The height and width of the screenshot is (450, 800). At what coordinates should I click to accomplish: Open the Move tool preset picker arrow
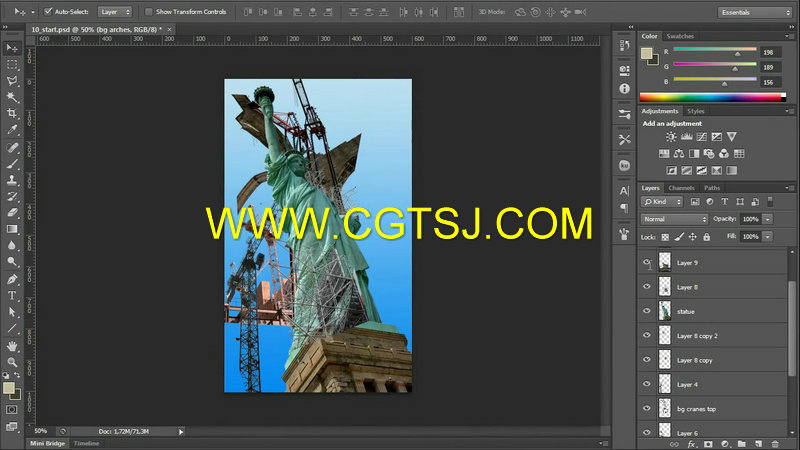(33, 12)
